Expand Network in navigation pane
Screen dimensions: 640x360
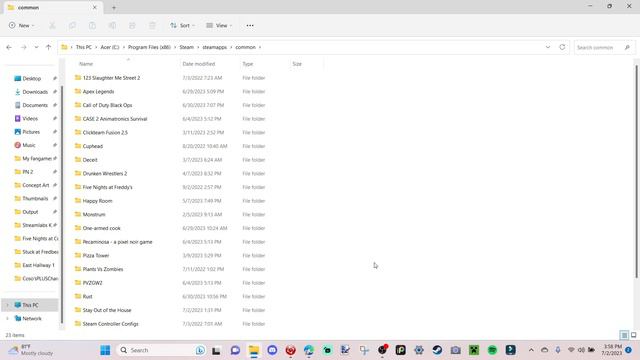pos(7,319)
